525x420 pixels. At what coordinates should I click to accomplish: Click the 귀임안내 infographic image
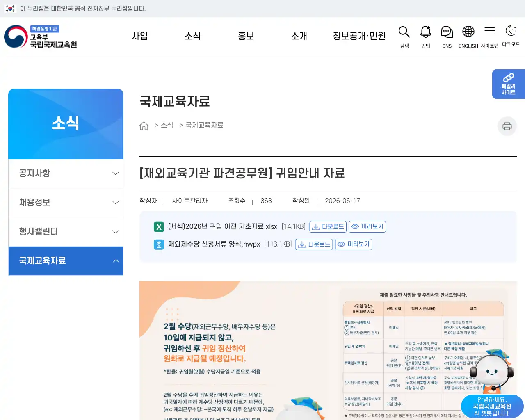point(328,351)
